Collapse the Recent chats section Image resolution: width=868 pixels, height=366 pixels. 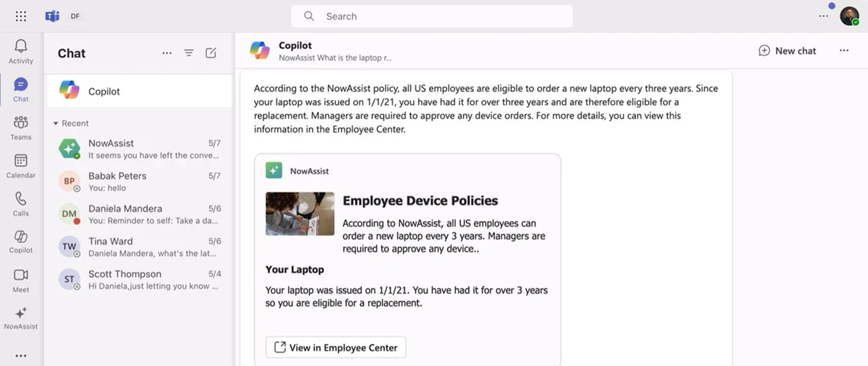coord(56,124)
